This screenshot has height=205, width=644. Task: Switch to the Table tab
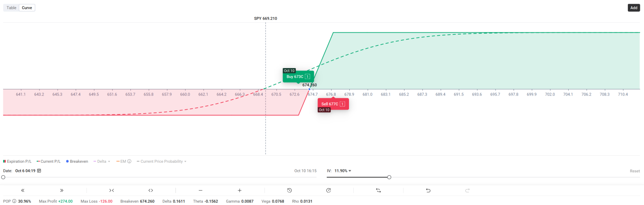(x=11, y=8)
